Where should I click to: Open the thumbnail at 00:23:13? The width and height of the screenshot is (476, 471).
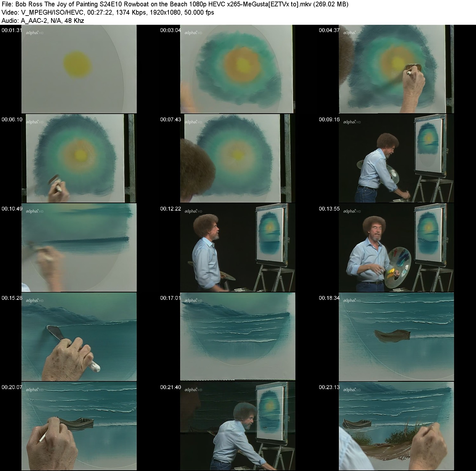[x=397, y=426]
